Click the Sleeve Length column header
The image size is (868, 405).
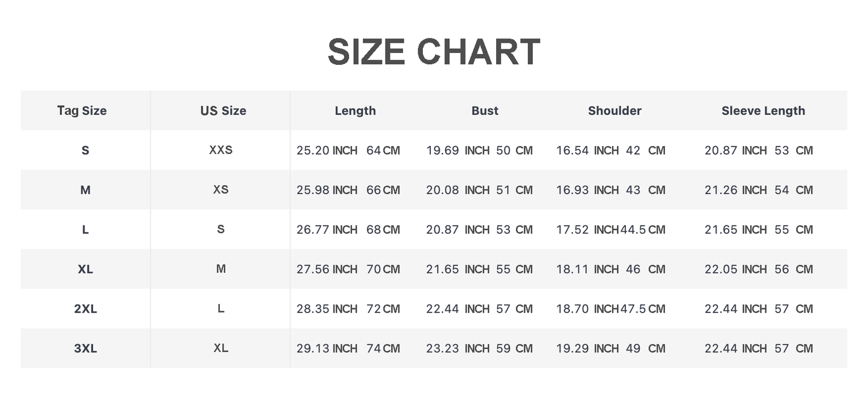(x=763, y=111)
